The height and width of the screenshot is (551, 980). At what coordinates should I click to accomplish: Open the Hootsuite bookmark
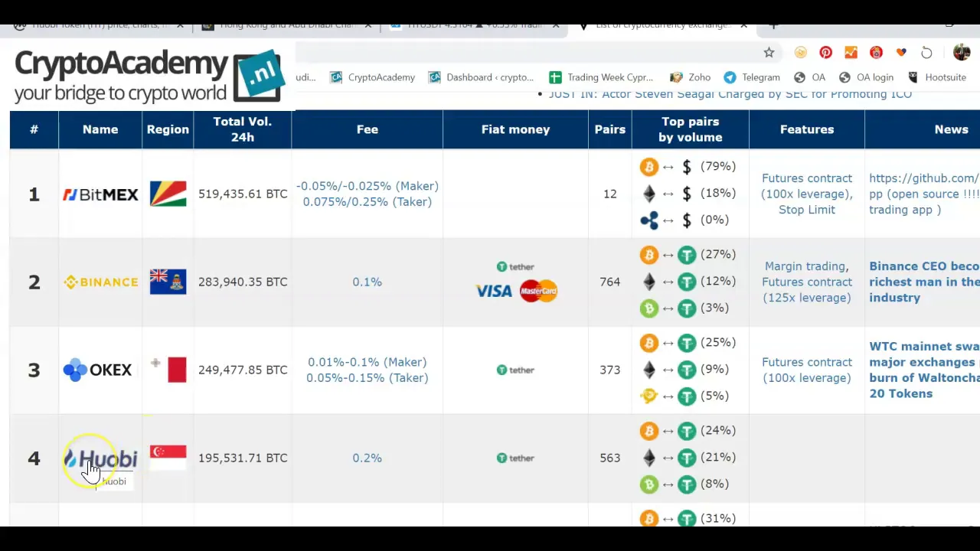[936, 77]
